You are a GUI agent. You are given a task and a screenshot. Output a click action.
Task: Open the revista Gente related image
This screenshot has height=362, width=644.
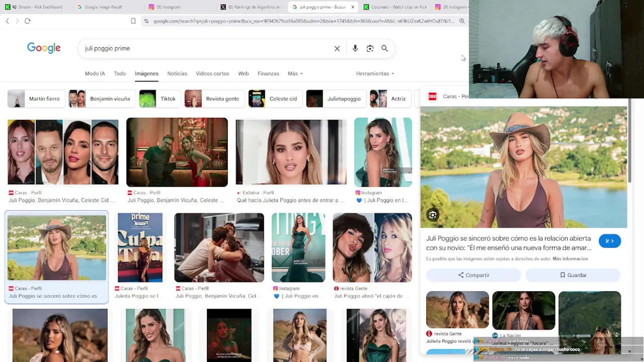point(457,310)
